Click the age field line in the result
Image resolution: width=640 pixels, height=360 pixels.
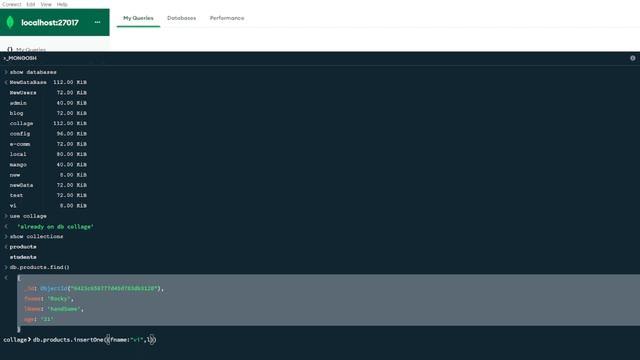(38, 319)
